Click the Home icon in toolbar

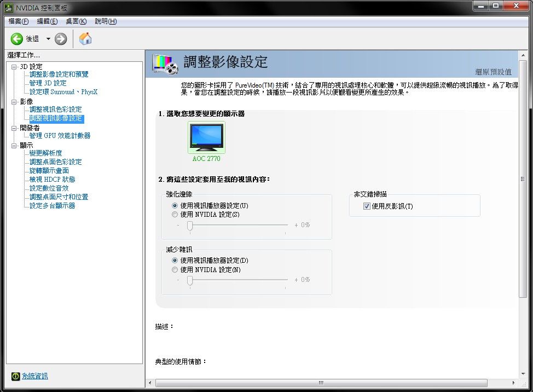coord(85,39)
